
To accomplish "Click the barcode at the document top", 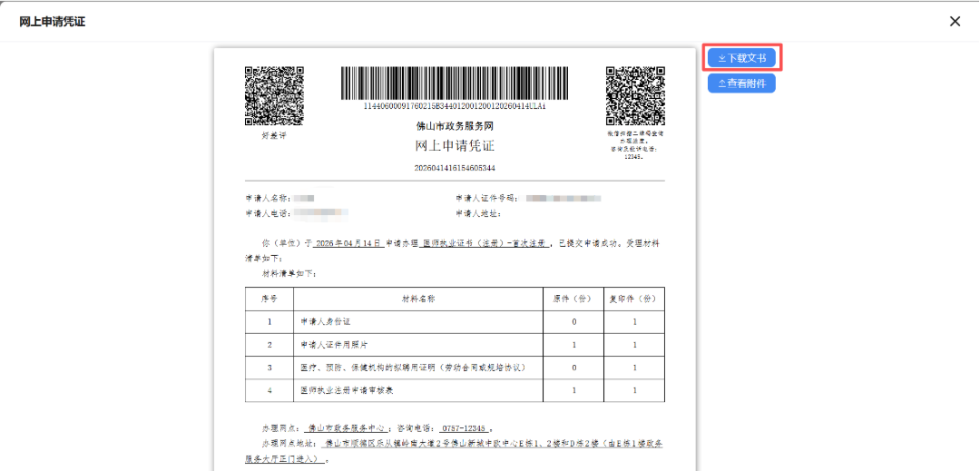I will [455, 83].
